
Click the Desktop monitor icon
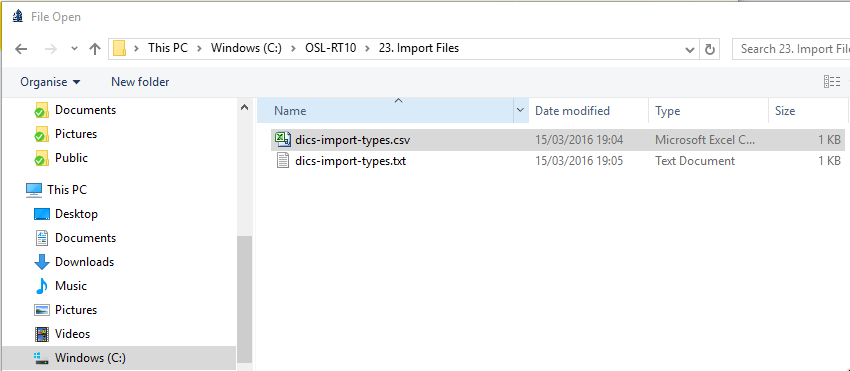[42, 214]
